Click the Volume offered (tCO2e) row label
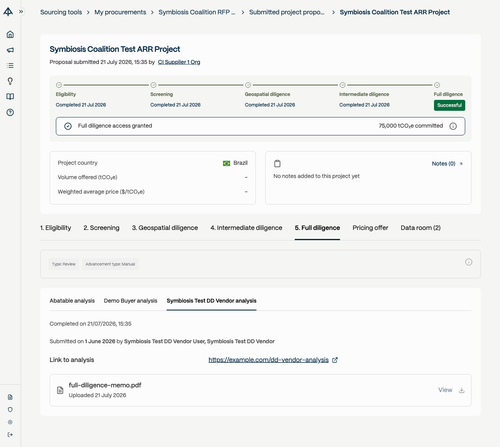The width and height of the screenshot is (500, 447). (87, 177)
